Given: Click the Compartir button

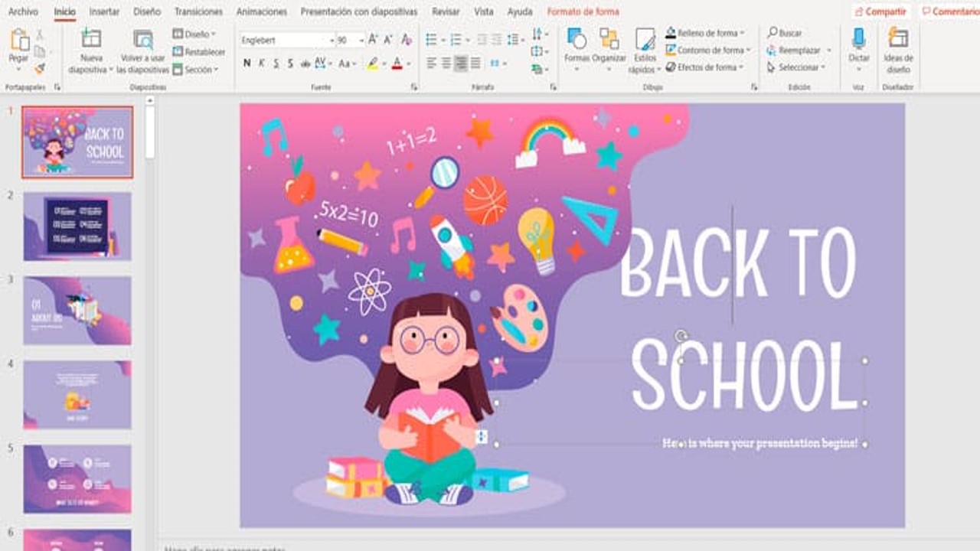Looking at the screenshot, I should pyautogui.click(x=880, y=11).
